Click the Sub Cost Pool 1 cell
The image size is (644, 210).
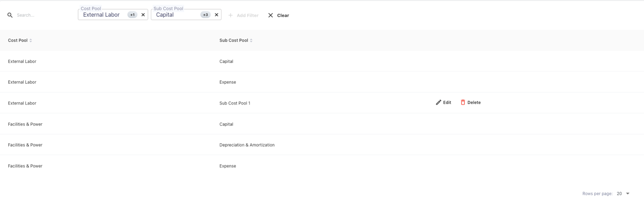click(234, 103)
